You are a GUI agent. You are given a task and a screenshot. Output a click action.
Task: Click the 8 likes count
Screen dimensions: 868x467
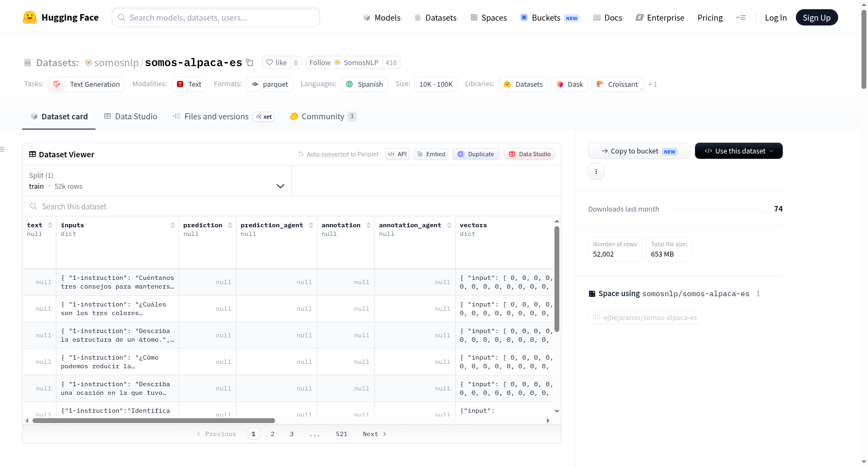click(x=296, y=62)
